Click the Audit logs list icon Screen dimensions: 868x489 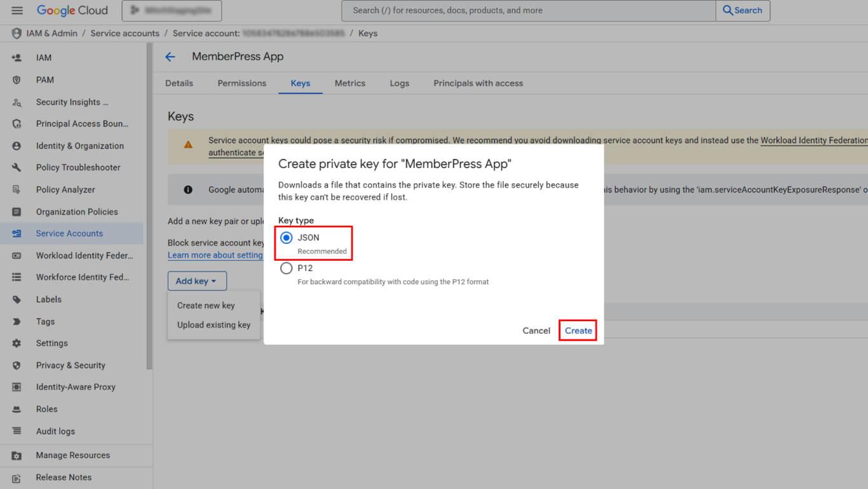[x=17, y=431]
